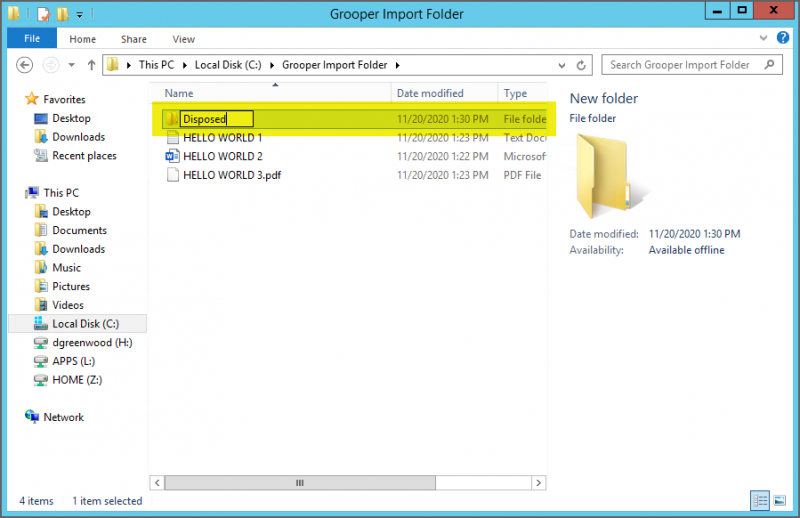Viewport: 800px width, 518px height.
Task: Open the Share ribbon tab
Action: click(x=134, y=39)
